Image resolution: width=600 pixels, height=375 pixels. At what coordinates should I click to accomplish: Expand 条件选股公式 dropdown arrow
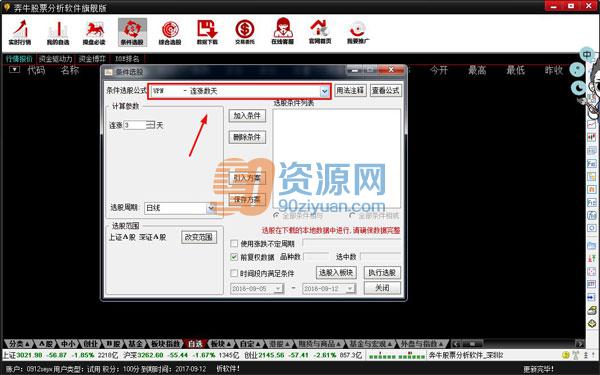click(x=324, y=91)
